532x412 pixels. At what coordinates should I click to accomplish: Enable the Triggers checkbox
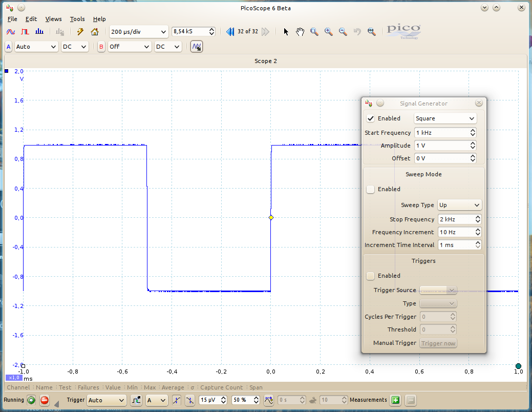click(x=371, y=276)
